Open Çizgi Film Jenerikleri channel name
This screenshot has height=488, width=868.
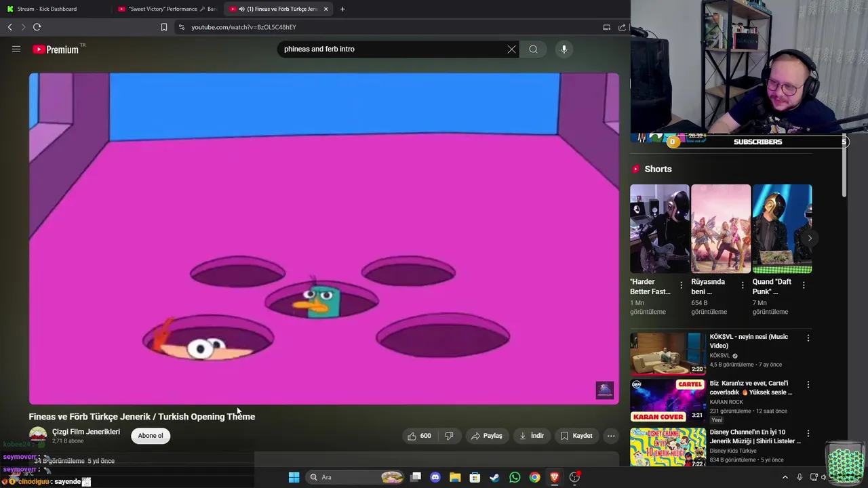pos(86,432)
